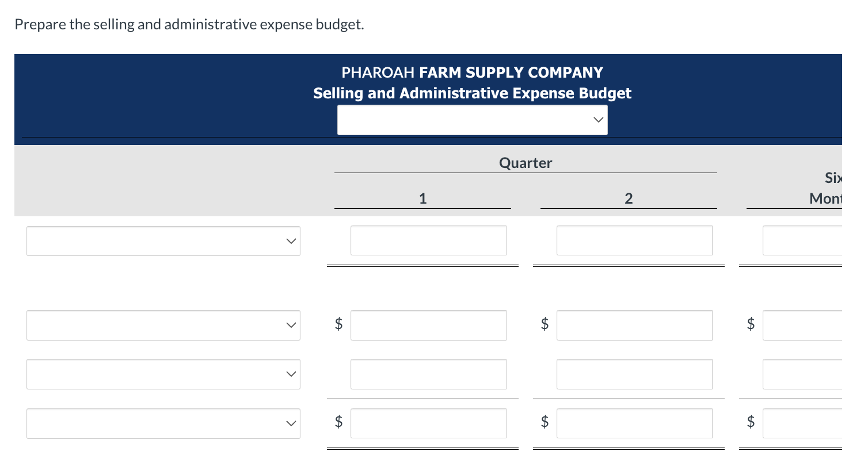This screenshot has height=474, width=868.
Task: Click the chevron icon on the second row dropdown
Action: pyautogui.click(x=291, y=325)
